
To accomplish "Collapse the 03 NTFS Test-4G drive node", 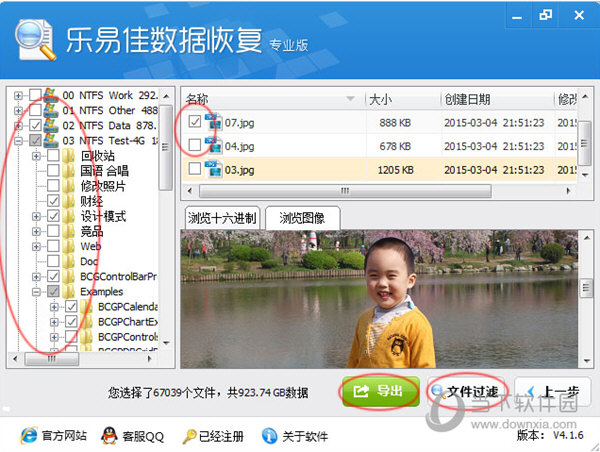I will 18,141.
